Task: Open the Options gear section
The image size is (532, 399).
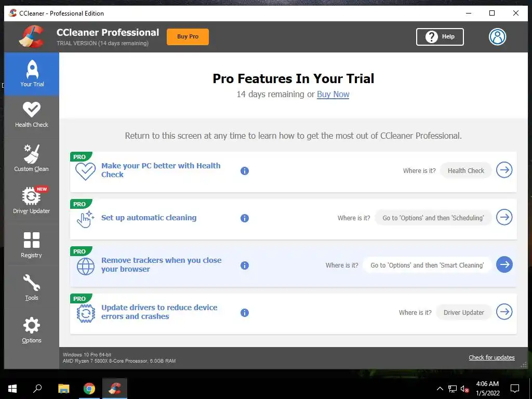Action: click(x=32, y=330)
